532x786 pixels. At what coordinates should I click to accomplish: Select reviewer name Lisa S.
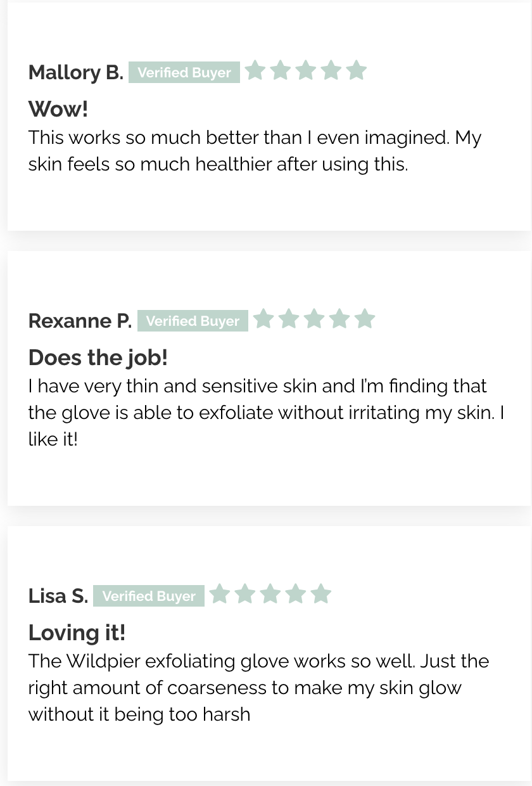tap(58, 596)
